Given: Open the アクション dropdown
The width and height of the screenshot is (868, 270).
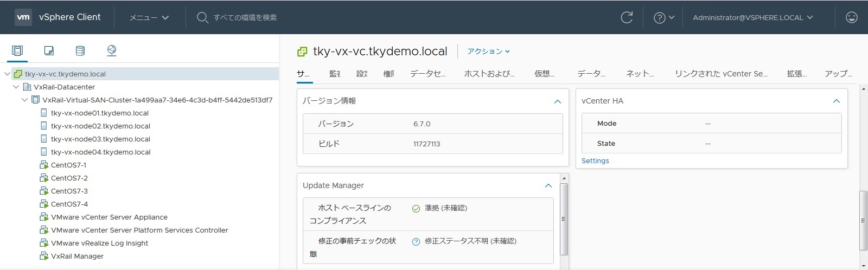Looking at the screenshot, I should [488, 52].
